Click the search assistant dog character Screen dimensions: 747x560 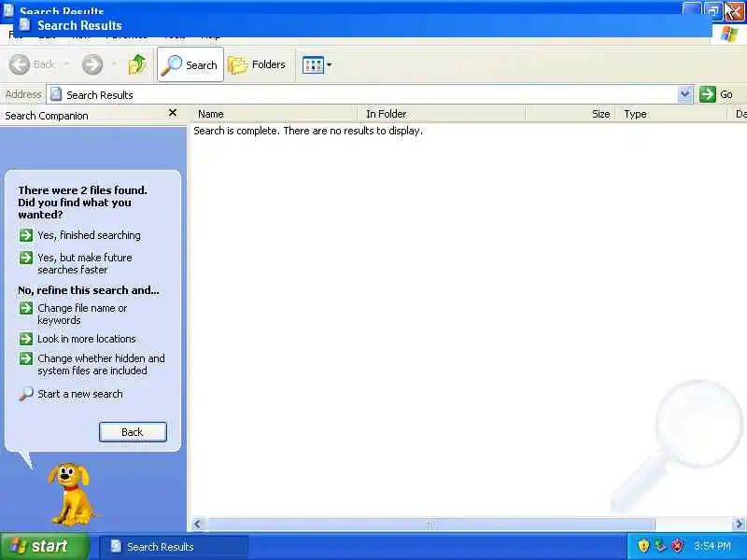point(71,495)
